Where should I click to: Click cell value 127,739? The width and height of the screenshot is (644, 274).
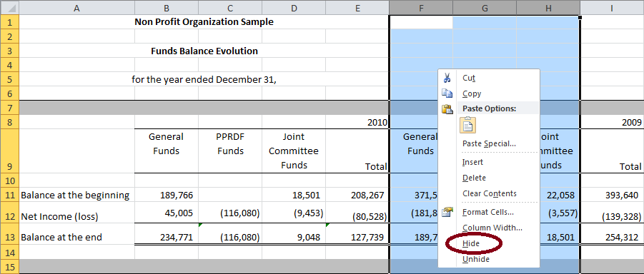pyautogui.click(x=367, y=237)
